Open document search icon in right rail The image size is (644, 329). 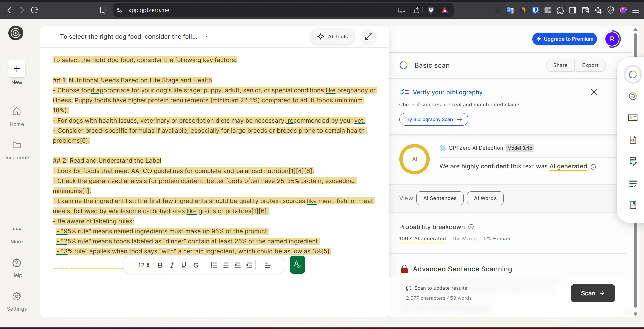point(633,140)
